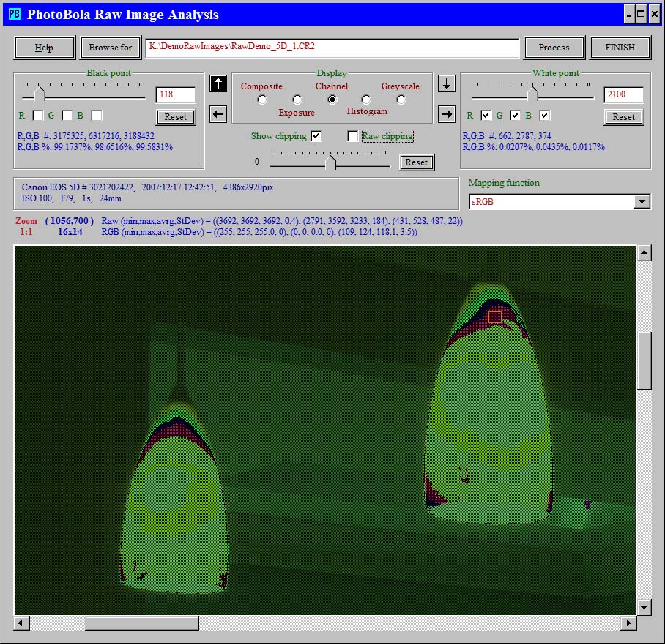Screen dimensions: 665x644
Task: Disable the Show clipping checkbox
Action: pos(316,136)
